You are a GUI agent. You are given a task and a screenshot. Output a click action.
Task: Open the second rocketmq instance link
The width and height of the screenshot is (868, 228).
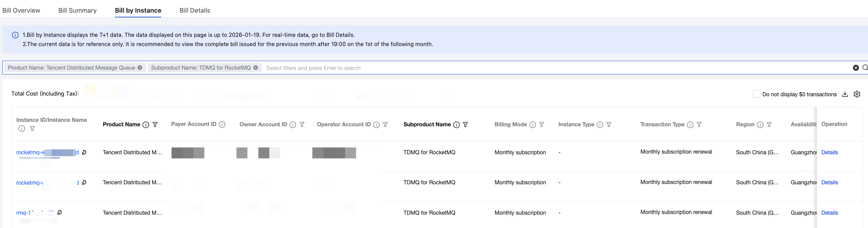pos(30,183)
